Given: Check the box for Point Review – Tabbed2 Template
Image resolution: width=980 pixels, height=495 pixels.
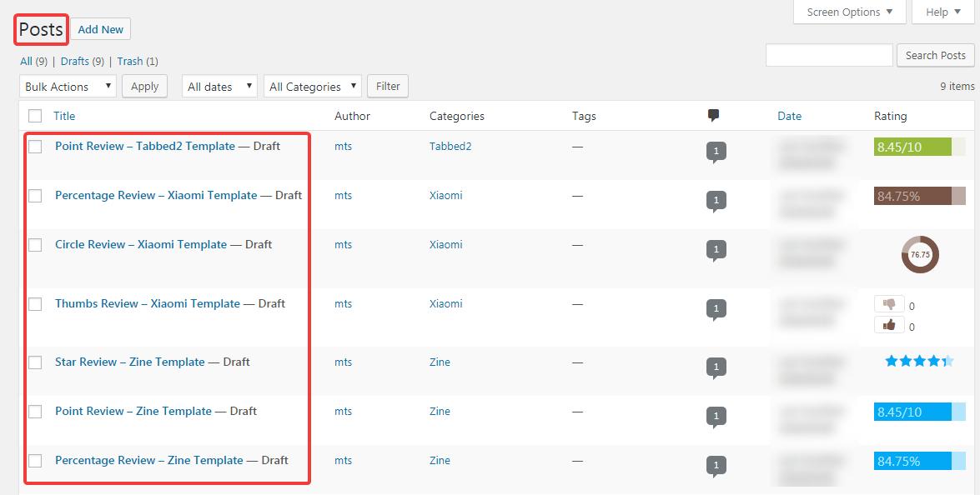Looking at the screenshot, I should (x=35, y=147).
